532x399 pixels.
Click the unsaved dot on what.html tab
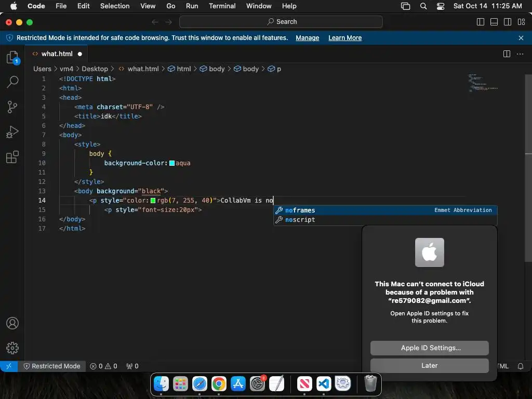click(79, 54)
